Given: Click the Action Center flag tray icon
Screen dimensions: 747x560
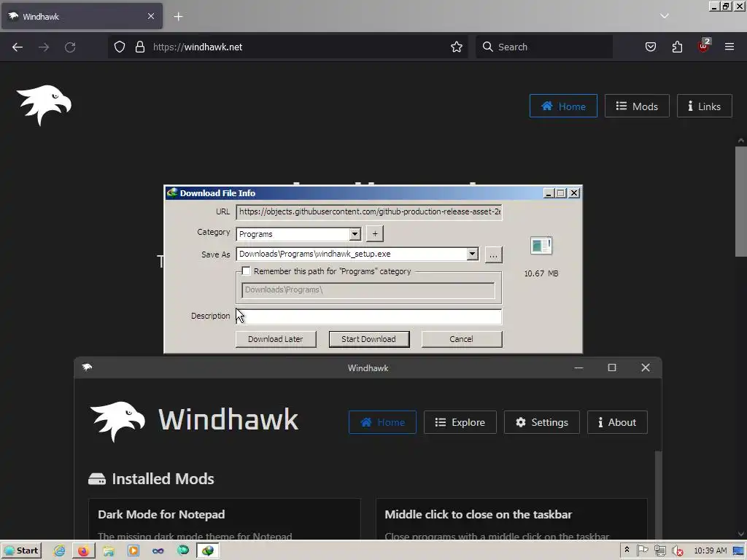Looking at the screenshot, I should click(x=642, y=551).
